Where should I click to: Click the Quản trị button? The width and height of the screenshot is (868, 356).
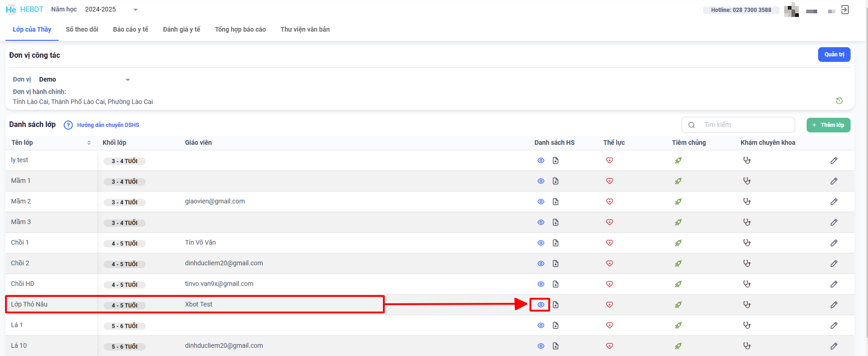[834, 55]
